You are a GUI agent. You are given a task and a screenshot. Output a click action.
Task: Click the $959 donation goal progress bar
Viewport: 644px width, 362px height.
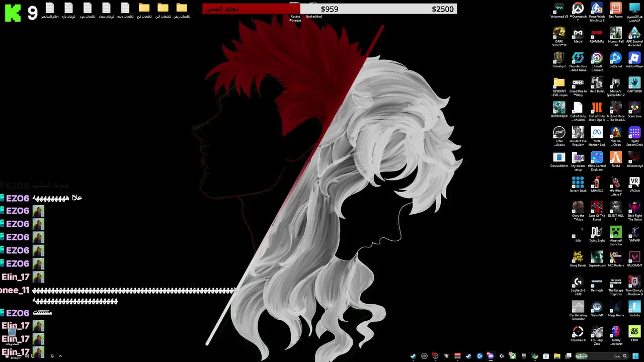330,9
